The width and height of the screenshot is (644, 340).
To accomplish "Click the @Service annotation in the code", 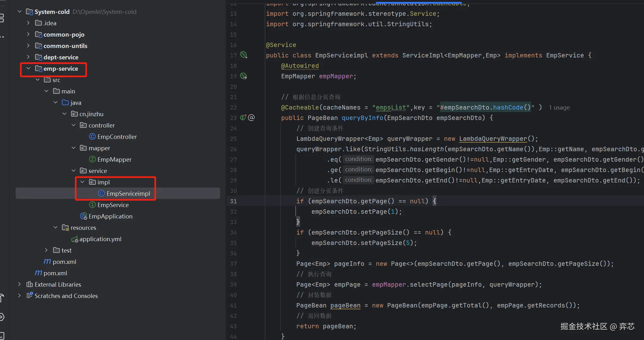I will tap(281, 45).
